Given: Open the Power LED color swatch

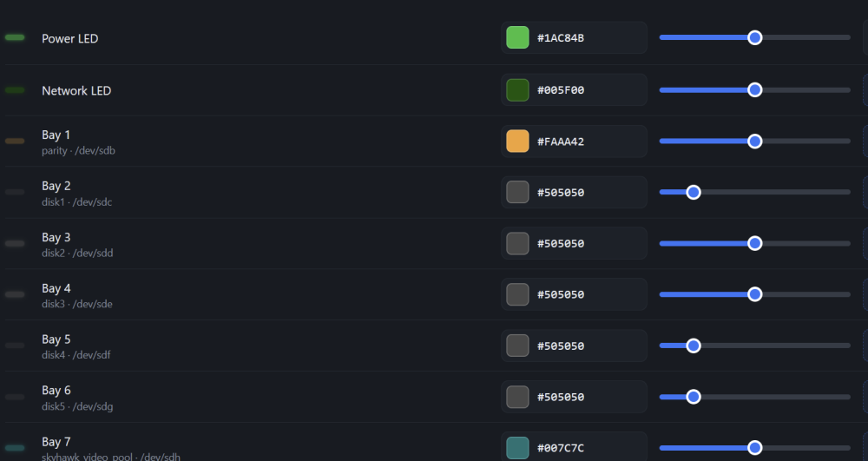Looking at the screenshot, I should point(517,37).
